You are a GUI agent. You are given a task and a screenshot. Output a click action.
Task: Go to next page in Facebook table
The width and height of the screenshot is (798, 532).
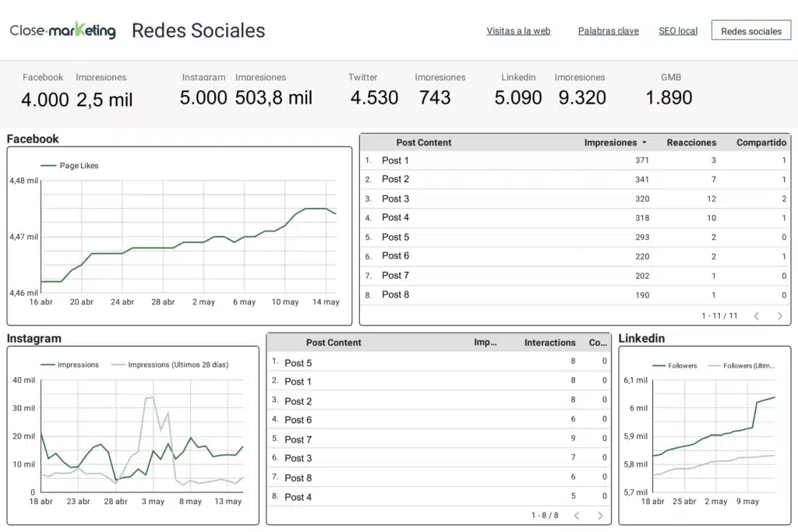pyautogui.click(x=779, y=316)
